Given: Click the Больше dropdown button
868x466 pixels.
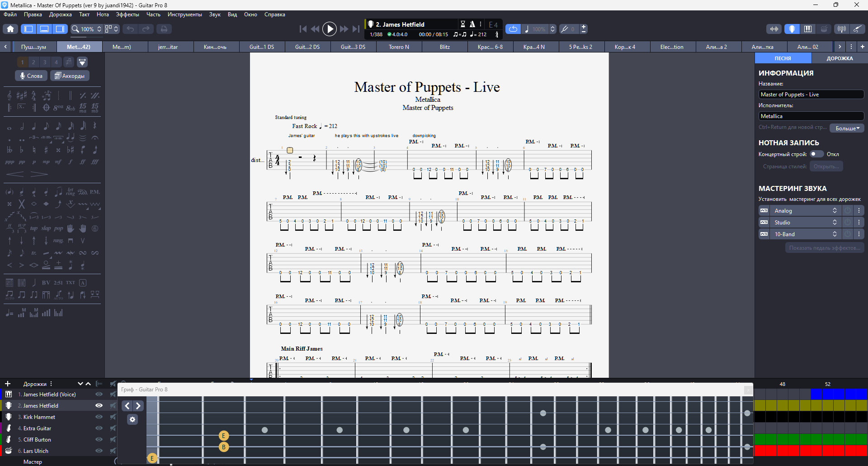Looking at the screenshot, I should (847, 128).
